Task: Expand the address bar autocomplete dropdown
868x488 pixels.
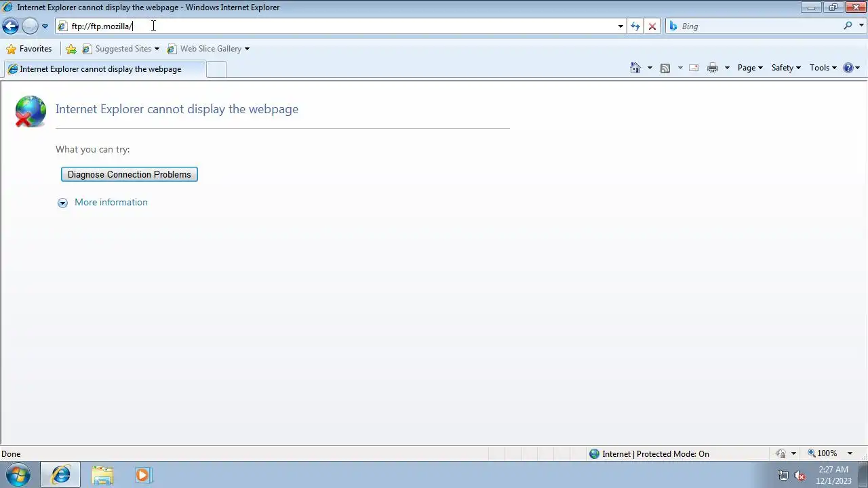Action: coord(620,26)
